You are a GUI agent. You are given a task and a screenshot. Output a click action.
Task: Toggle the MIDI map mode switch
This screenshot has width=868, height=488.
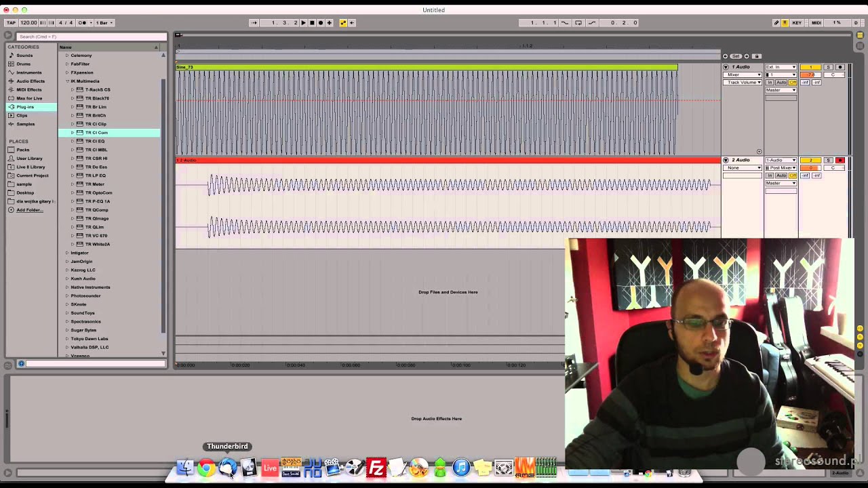[x=816, y=22]
